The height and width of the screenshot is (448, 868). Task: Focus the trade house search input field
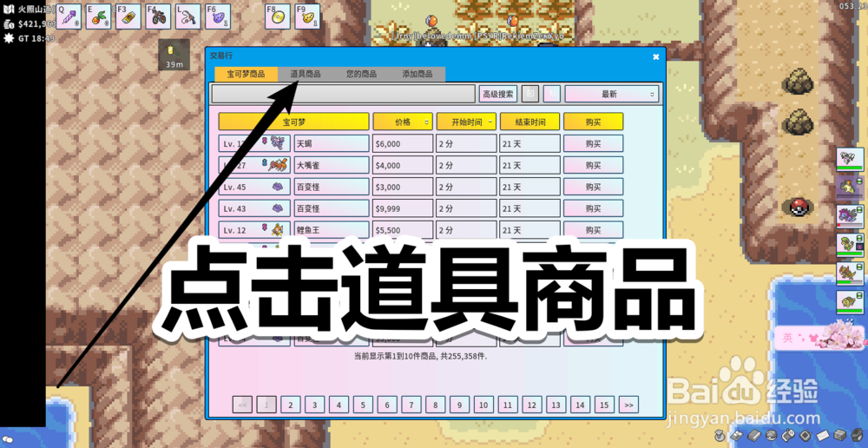pos(343,94)
